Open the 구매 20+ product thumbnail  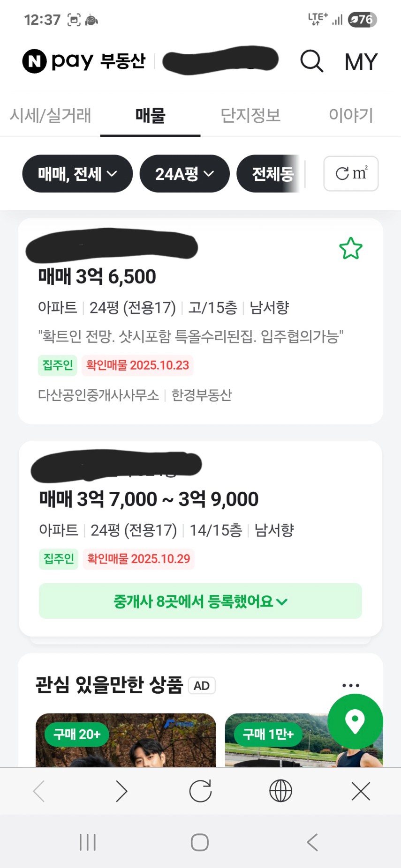point(126,740)
